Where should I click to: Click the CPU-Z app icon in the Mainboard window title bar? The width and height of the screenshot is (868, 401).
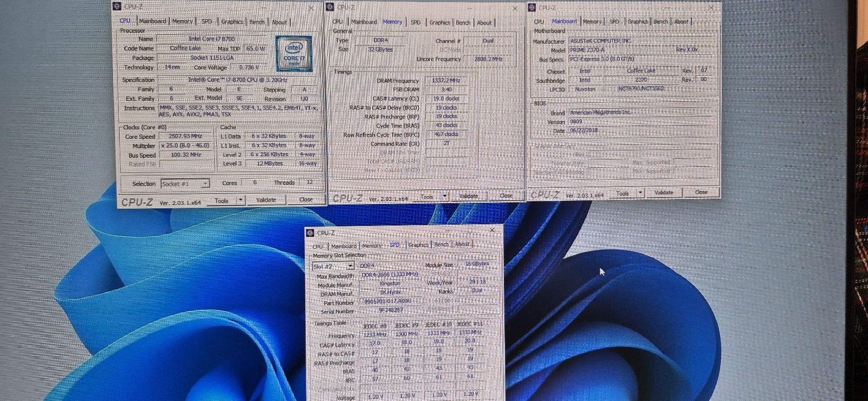coord(532,7)
